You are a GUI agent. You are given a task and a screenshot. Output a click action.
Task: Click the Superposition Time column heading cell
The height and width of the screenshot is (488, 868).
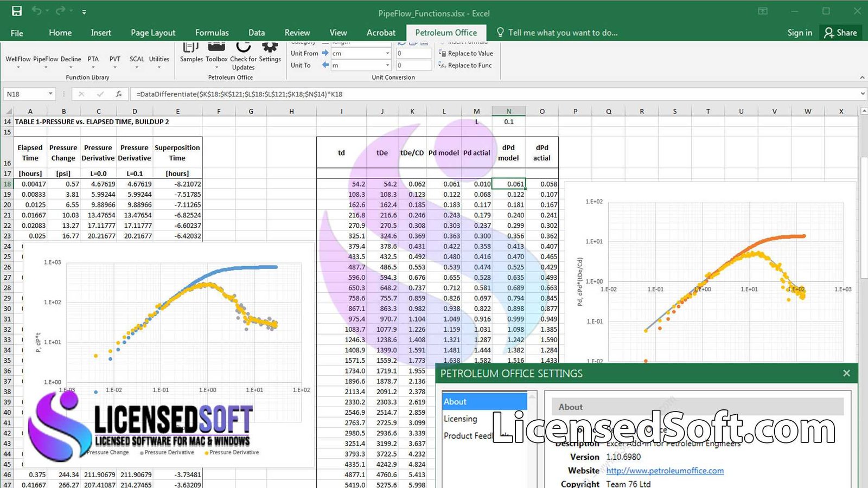(177, 153)
